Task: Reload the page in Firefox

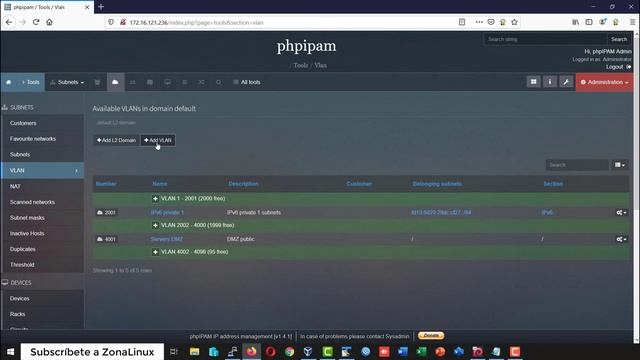Action: pos(36,22)
